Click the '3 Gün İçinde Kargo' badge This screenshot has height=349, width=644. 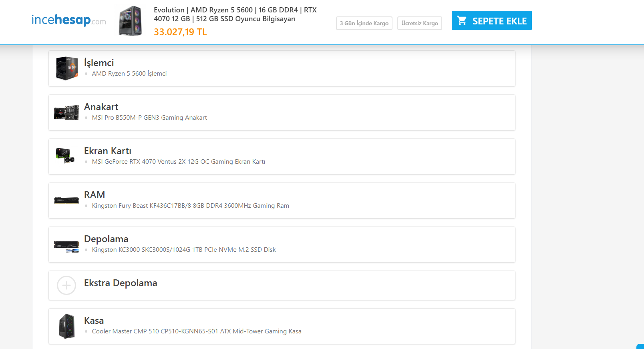(x=364, y=23)
